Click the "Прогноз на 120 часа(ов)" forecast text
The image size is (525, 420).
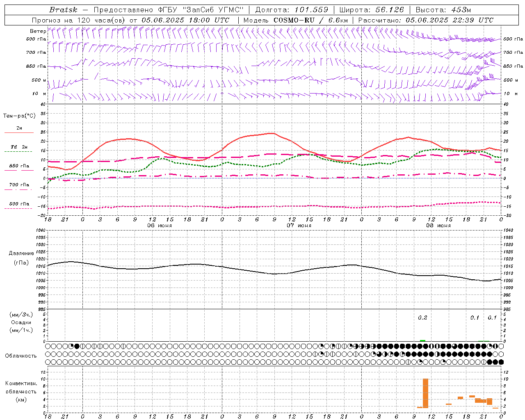pyautogui.click(x=79, y=20)
